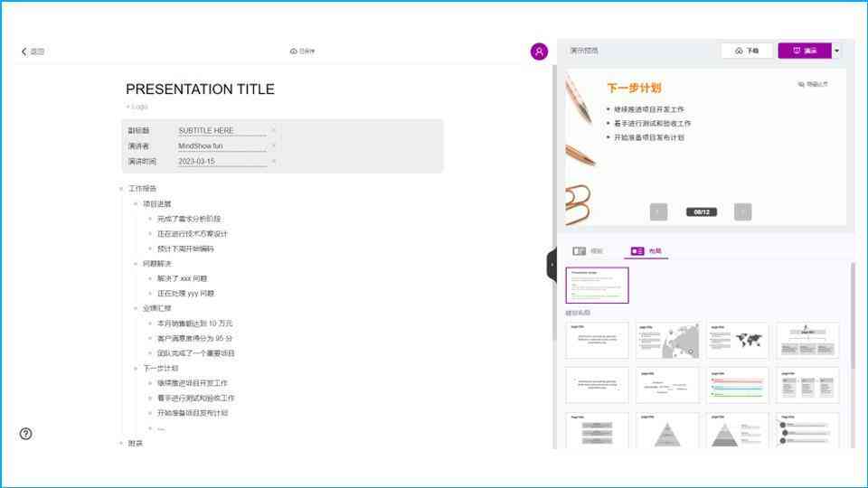This screenshot has width=868, height=488.
Task: Open the help question mark icon
Action: (25, 434)
